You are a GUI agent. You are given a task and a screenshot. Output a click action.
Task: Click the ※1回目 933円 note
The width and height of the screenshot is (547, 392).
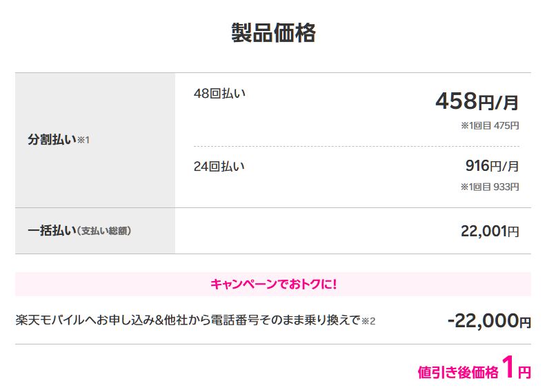(x=490, y=187)
